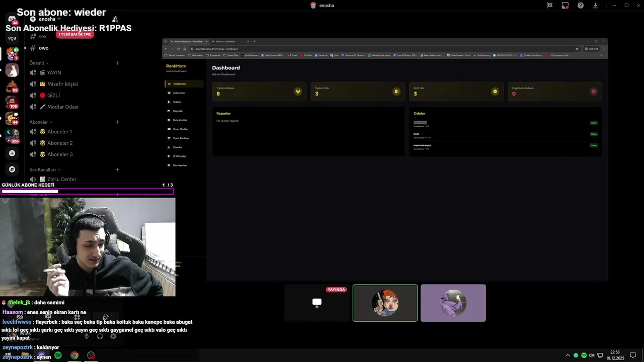Click the Engellenen Kullanıcı stat card
This screenshot has height=362, width=644.
[x=554, y=92]
